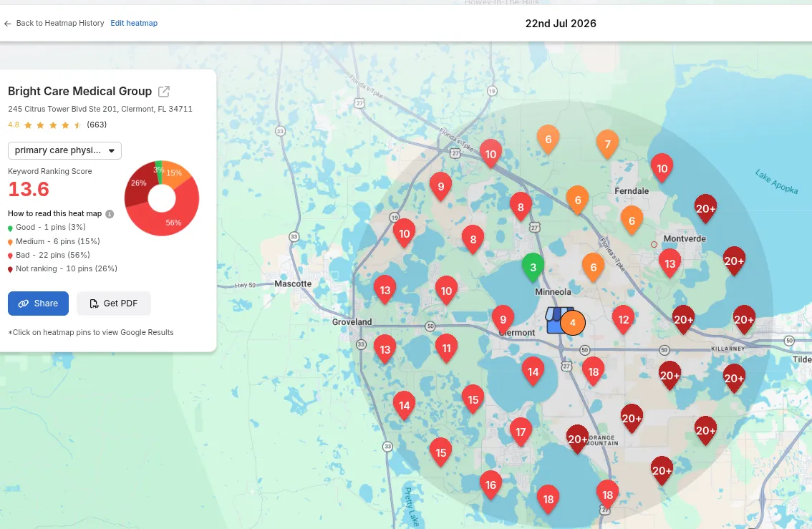Click the Get PDF button
The image size is (812, 529).
113,304
